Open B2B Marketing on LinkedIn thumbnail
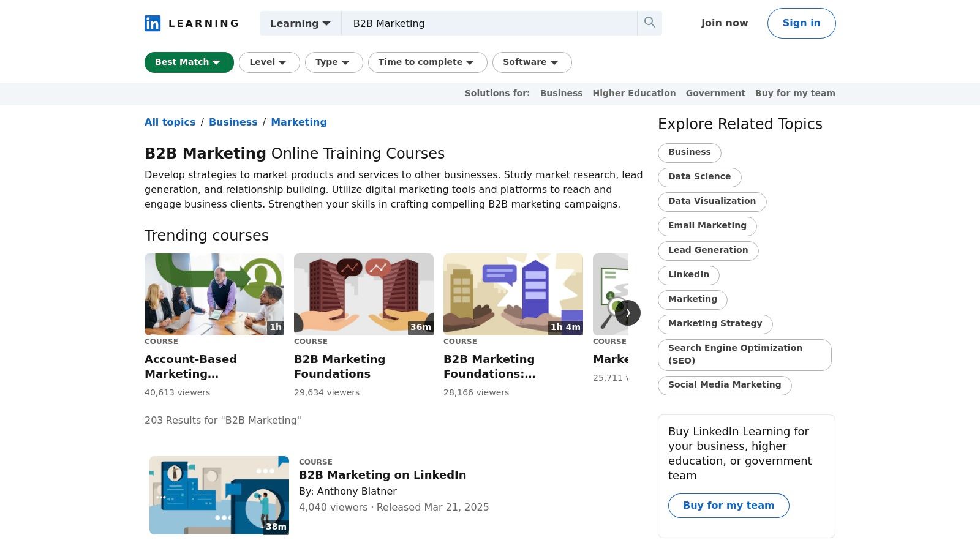This screenshot has width=980, height=551. point(219,495)
